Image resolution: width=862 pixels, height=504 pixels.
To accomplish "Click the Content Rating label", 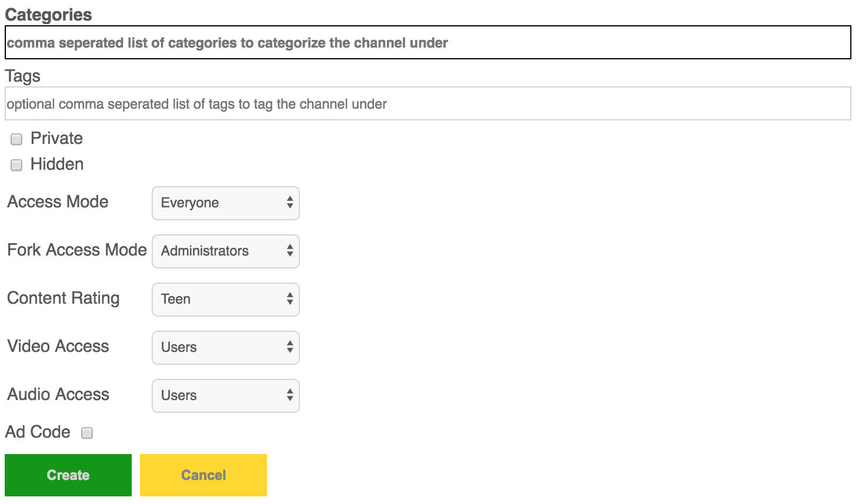I will [x=64, y=298].
